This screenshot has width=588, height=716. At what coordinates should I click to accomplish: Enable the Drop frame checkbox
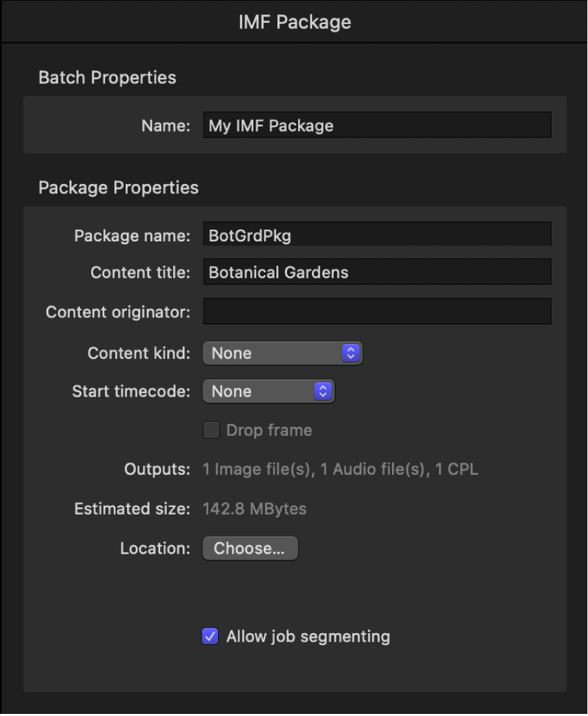tap(211, 431)
